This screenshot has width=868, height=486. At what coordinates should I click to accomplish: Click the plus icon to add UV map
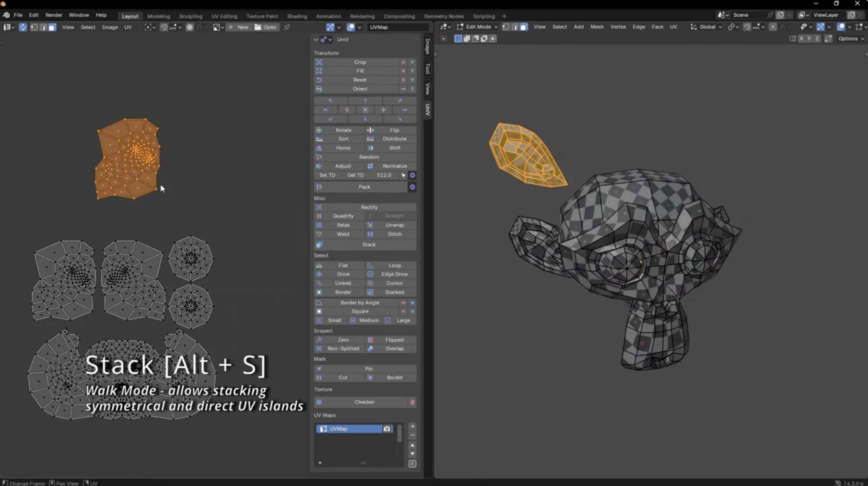point(412,426)
